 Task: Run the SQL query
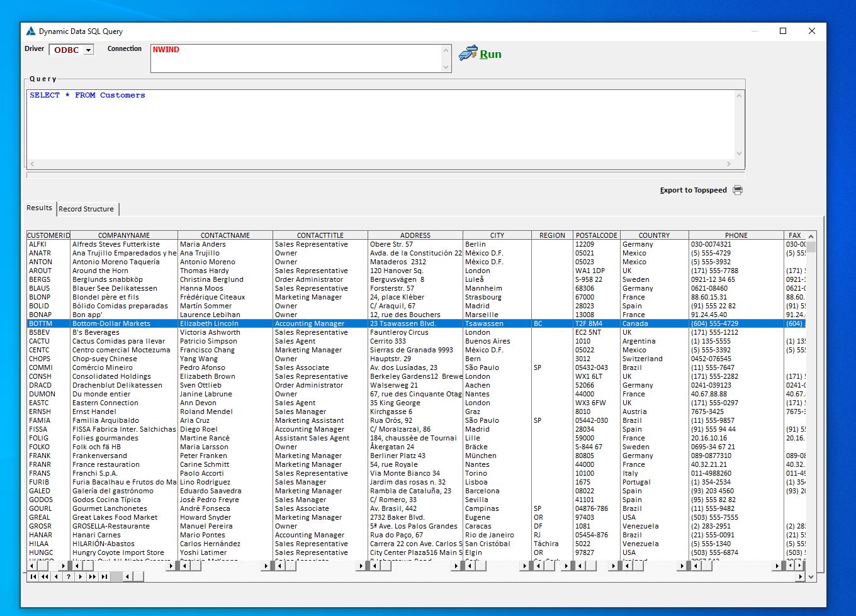[481, 54]
